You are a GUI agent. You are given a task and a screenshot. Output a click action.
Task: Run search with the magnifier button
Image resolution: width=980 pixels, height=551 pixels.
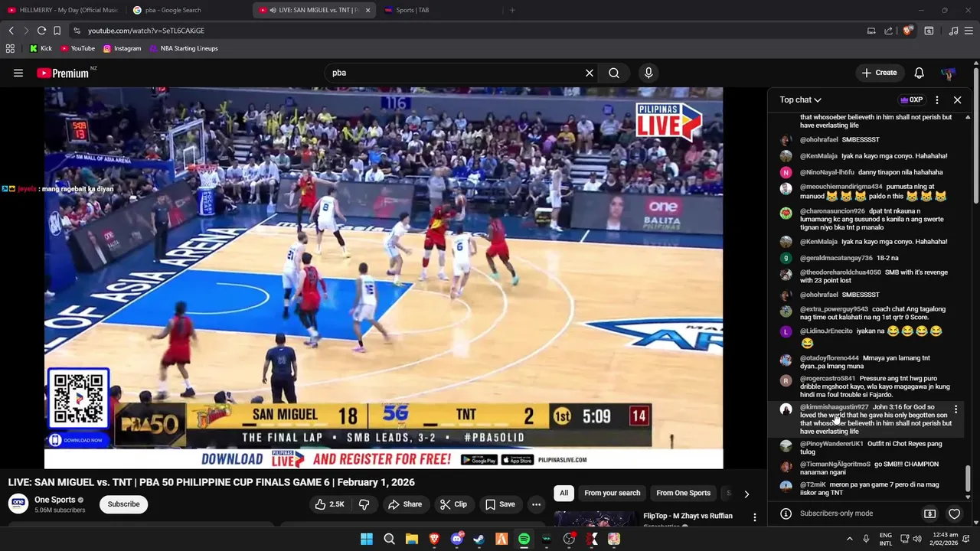(x=614, y=73)
